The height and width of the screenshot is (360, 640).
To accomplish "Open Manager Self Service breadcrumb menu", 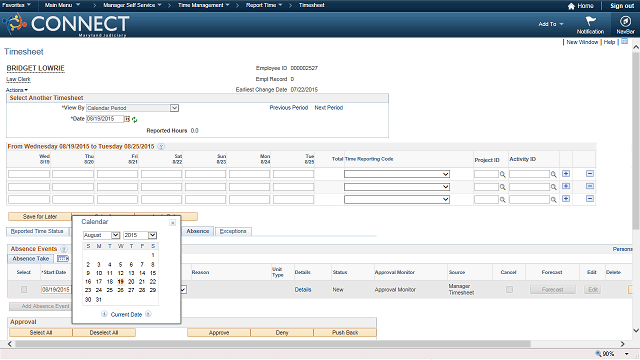I will (132, 5).
